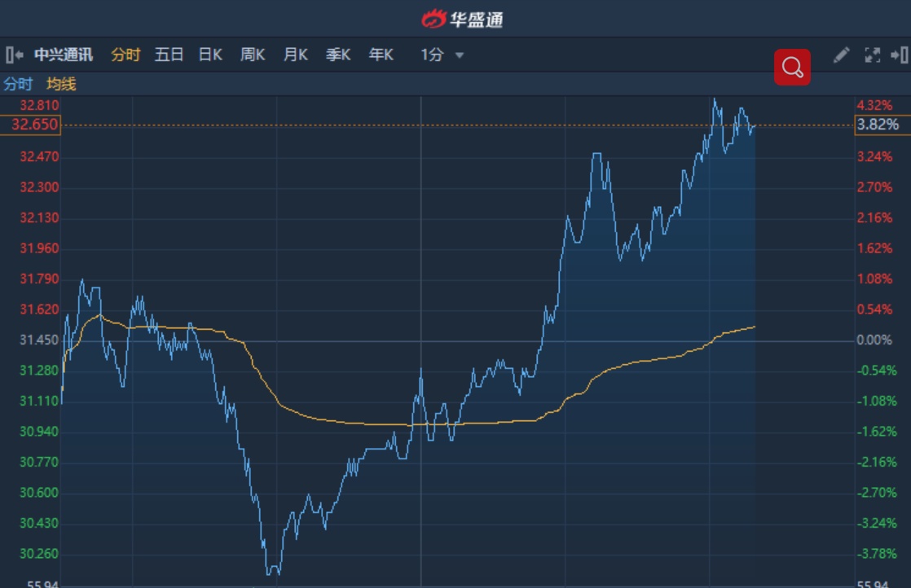
Task: Toggle fullscreen chart view
Action: click(x=872, y=55)
